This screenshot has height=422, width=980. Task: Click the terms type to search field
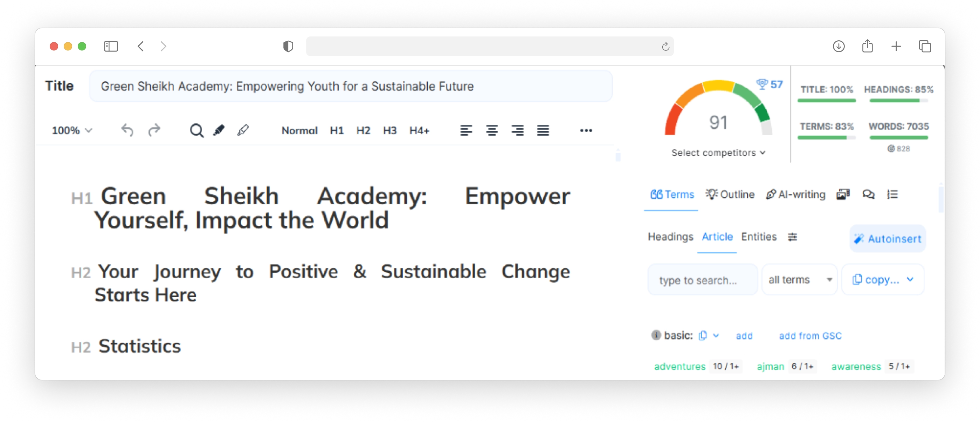[702, 280]
